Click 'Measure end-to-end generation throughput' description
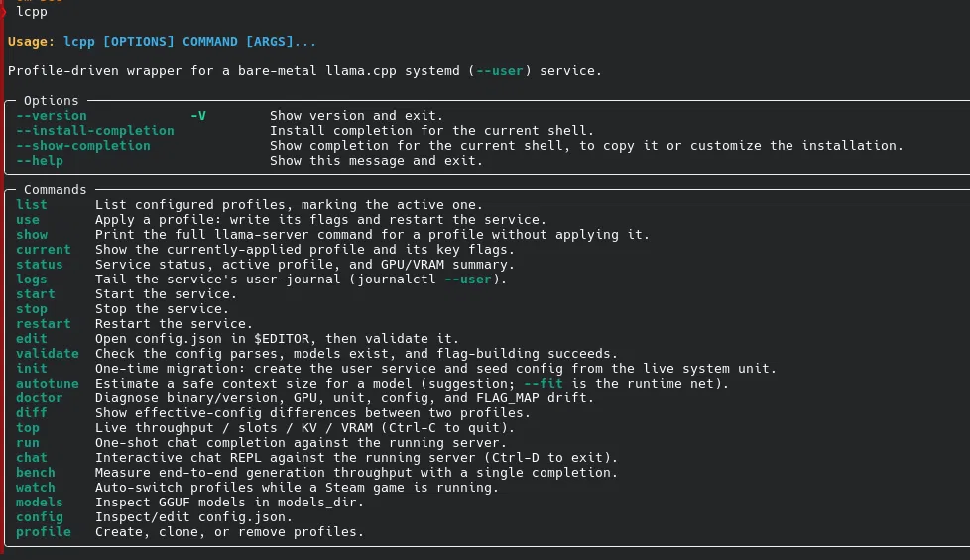 pyautogui.click(x=356, y=472)
